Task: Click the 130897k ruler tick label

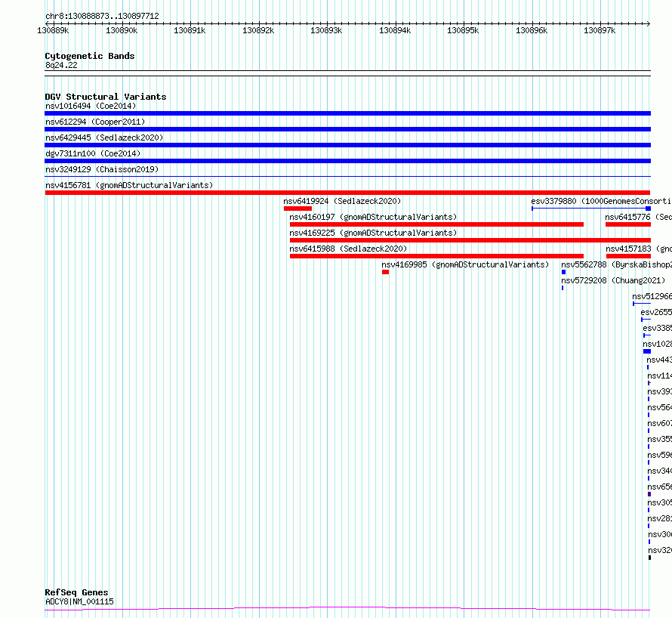Action: (600, 30)
